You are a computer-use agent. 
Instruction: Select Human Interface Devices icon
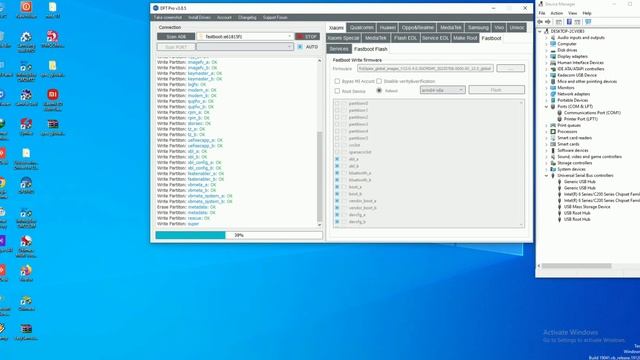click(553, 62)
